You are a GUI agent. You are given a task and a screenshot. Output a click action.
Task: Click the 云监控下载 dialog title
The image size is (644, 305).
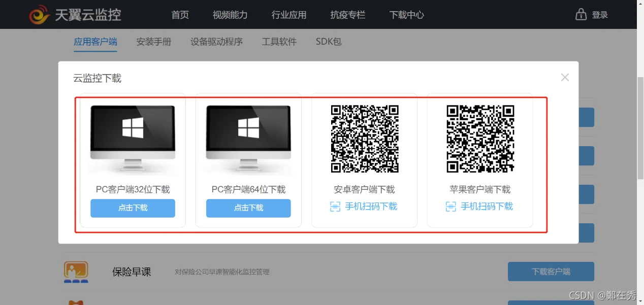pyautogui.click(x=98, y=78)
